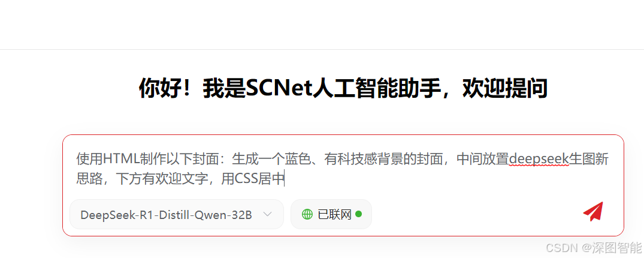Click the globe icon beside 已联网

307,214
